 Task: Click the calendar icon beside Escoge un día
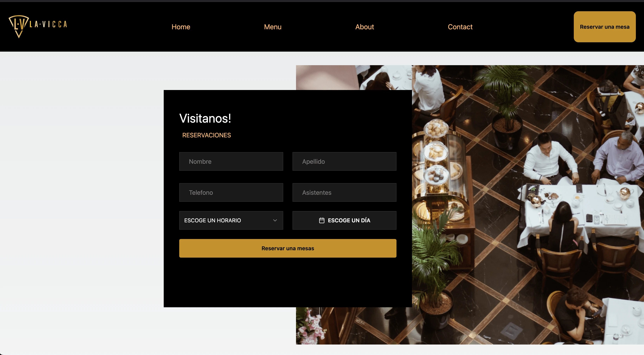[x=322, y=220]
